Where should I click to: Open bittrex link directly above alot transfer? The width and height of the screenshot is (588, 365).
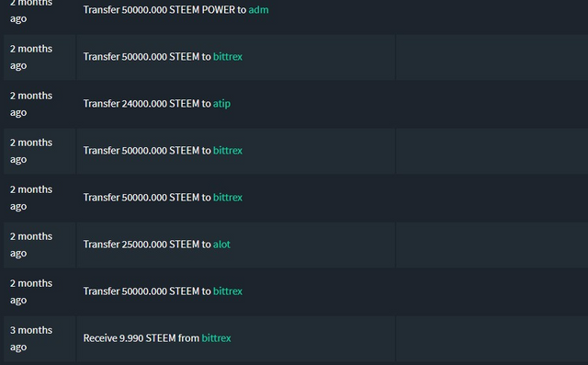(228, 198)
